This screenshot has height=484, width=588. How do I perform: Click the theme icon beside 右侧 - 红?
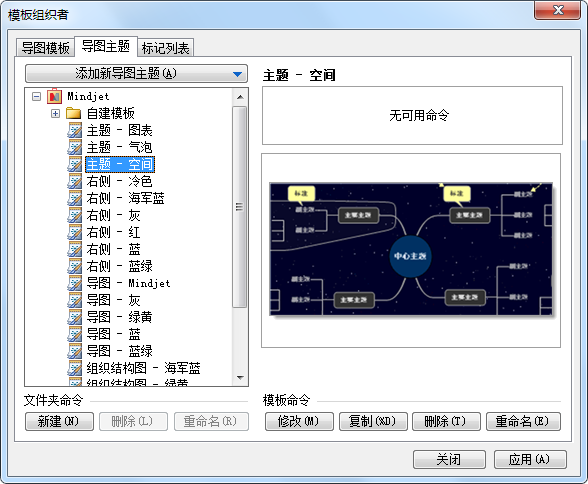(75, 232)
